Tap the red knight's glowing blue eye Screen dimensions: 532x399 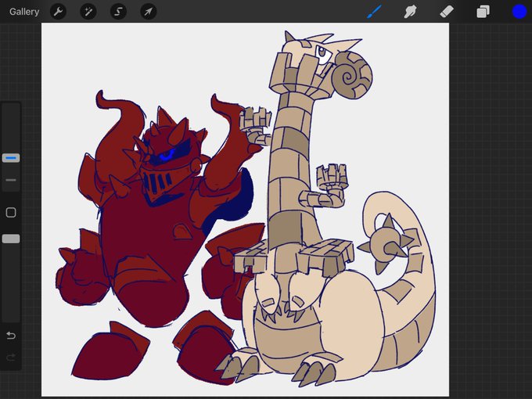point(167,156)
